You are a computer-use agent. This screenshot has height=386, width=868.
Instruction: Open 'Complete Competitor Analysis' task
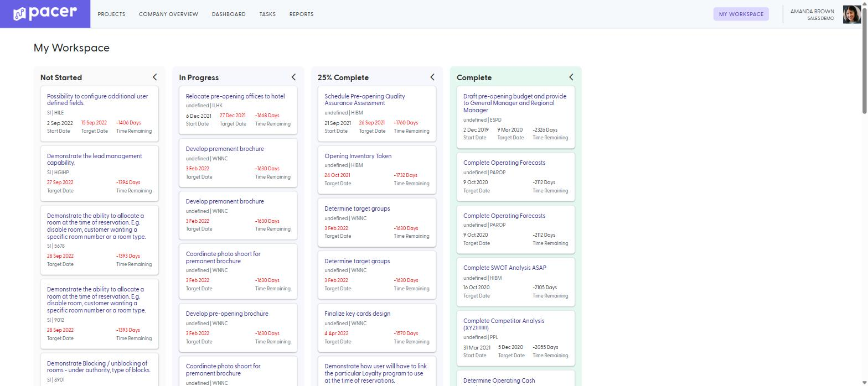(516, 338)
